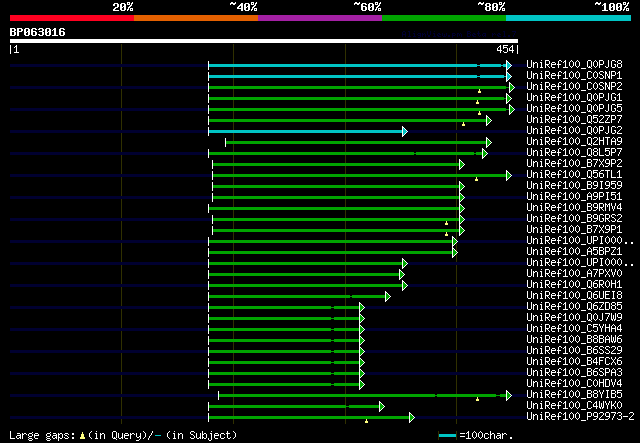Open the UniRef100_Q0PJG1 hit label
Image resolution: width=640 pixels, height=443 pixels.
pos(574,98)
